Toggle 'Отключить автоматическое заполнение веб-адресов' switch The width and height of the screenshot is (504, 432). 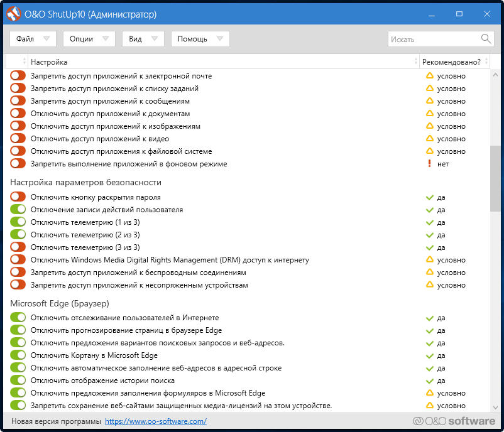pyautogui.click(x=18, y=367)
